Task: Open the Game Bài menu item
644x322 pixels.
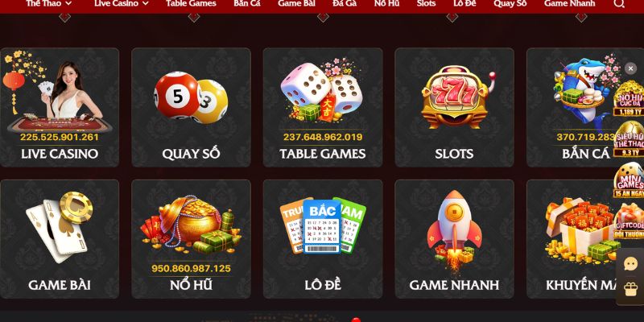Action: 296,4
